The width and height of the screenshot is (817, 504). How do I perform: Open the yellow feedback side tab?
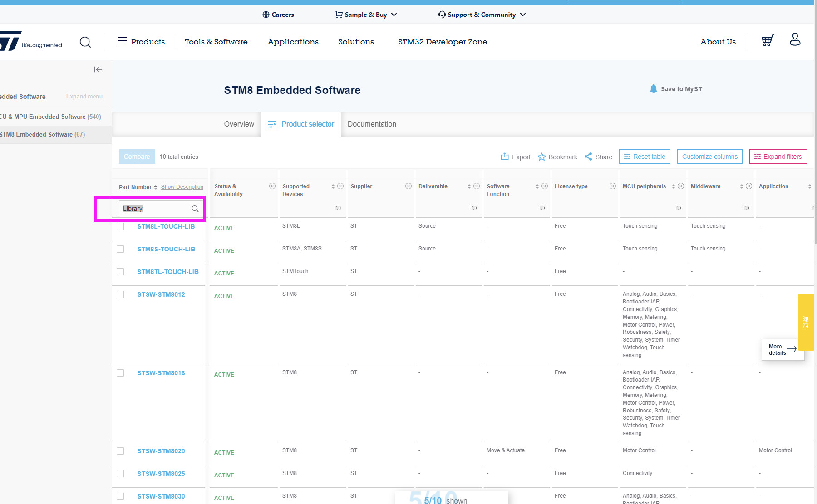(806, 322)
